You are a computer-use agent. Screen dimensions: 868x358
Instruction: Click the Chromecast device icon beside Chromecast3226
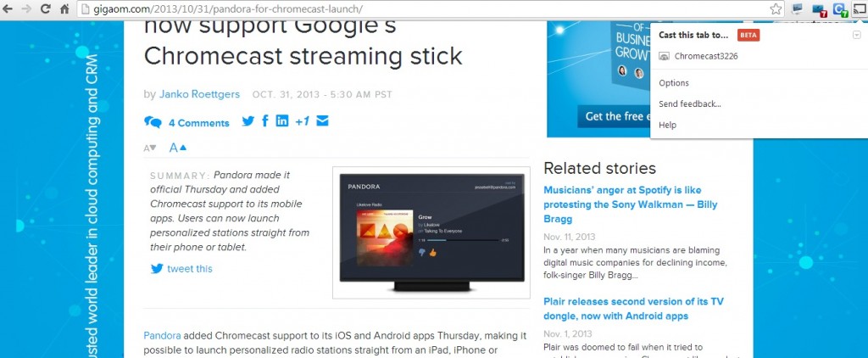coord(665,56)
